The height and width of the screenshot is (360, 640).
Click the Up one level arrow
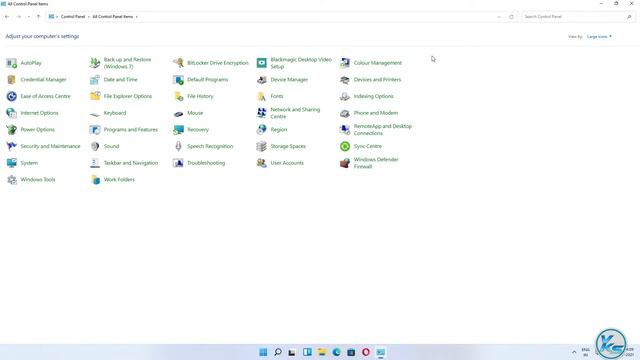click(38, 17)
